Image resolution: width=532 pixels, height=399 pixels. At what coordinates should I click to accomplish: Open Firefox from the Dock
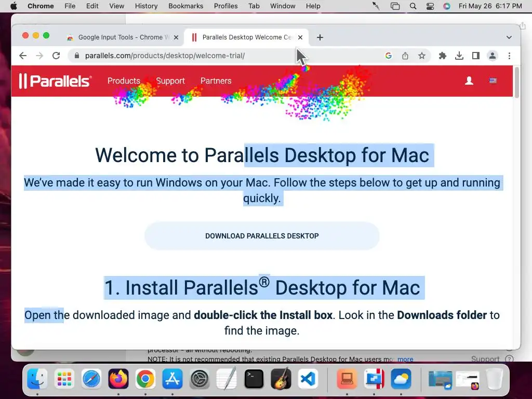tap(118, 379)
